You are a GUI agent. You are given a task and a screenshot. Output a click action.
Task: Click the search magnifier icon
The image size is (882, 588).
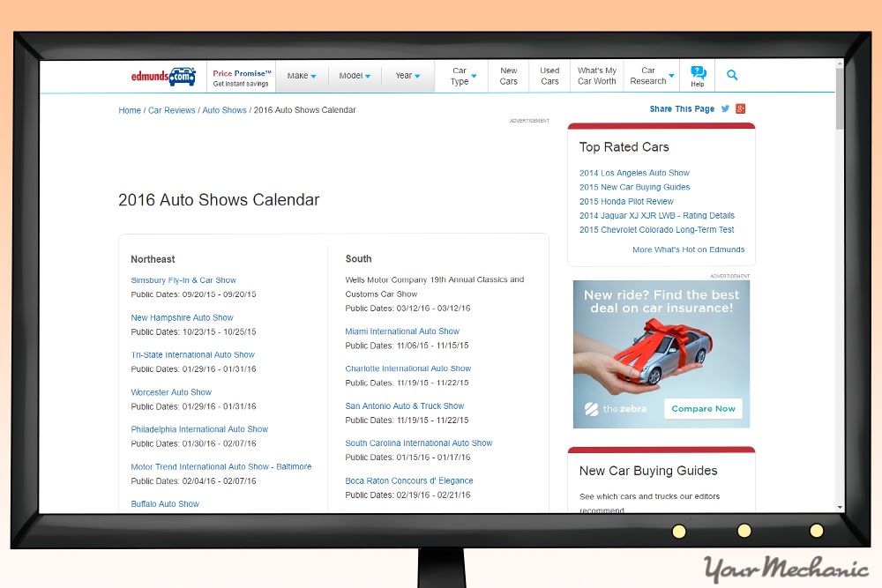coord(732,75)
